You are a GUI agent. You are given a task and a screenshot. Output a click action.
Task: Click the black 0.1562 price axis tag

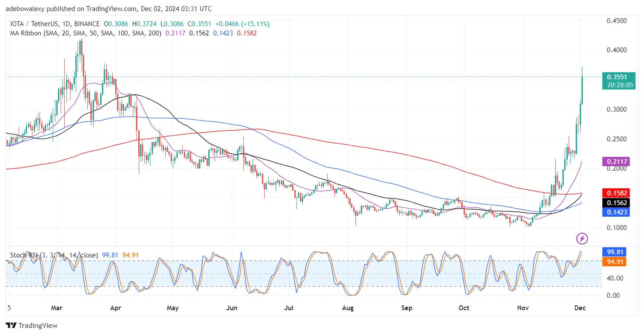[618, 203]
